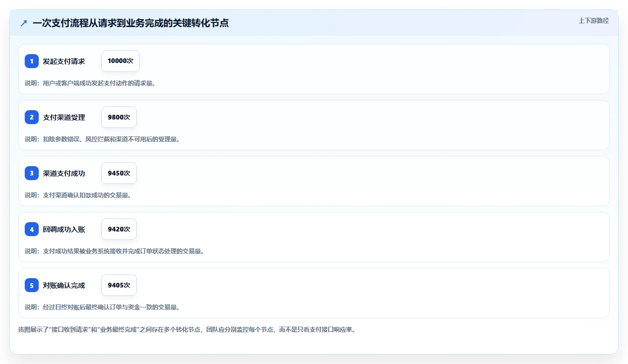
Task: Click description about 日终对账后最终确认
Action: (102, 307)
